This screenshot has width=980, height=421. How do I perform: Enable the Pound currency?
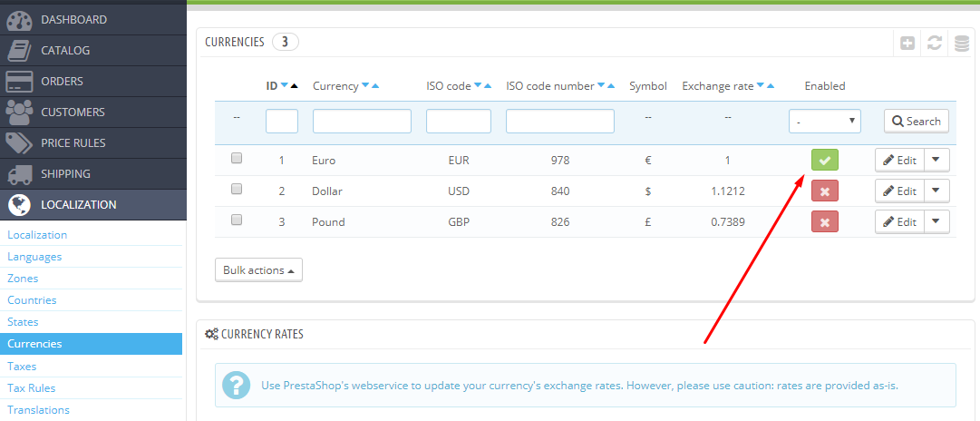coord(824,221)
